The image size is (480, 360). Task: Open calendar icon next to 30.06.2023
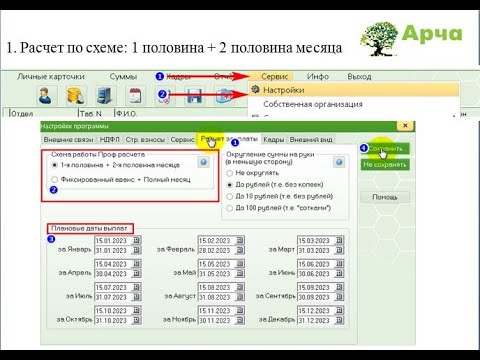339,273
